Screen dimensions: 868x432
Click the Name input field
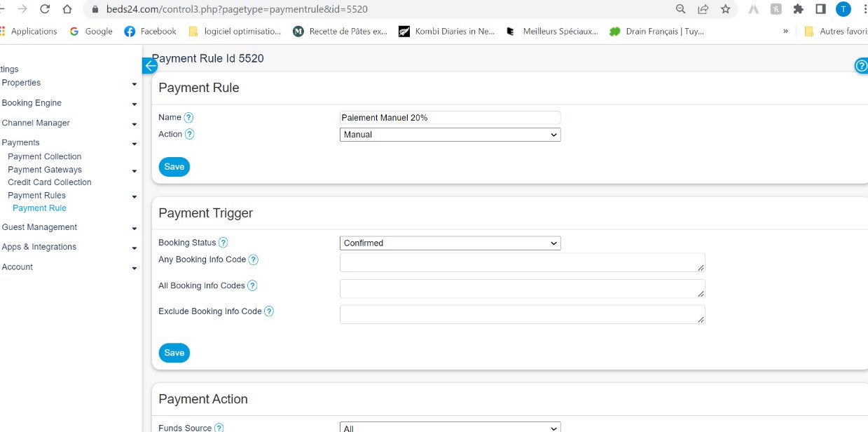point(450,118)
